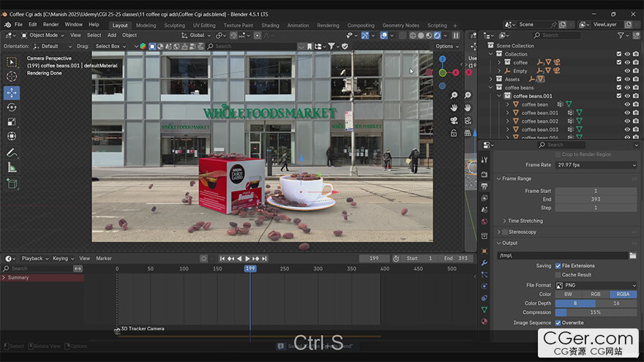644x362 pixels.
Task: Open the Render menu
Action: pos(50,24)
